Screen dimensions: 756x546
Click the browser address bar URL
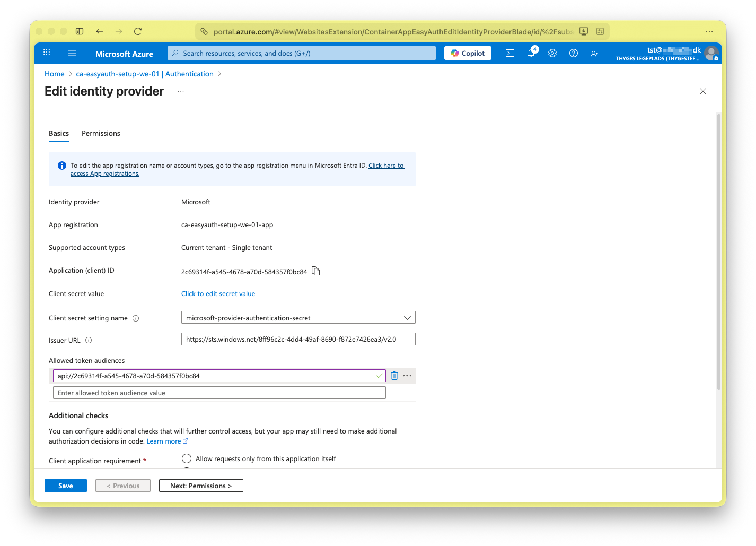point(393,32)
